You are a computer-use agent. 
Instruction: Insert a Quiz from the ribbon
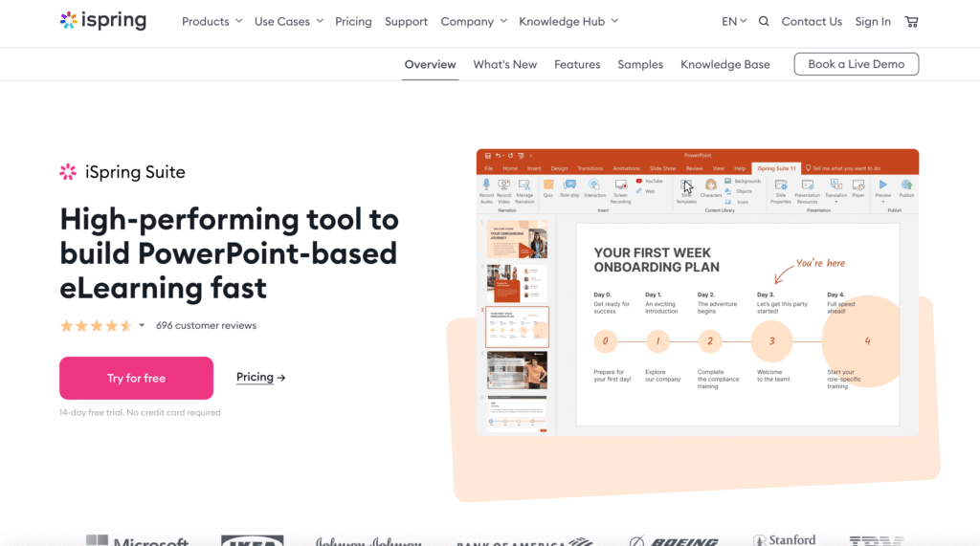(x=548, y=188)
